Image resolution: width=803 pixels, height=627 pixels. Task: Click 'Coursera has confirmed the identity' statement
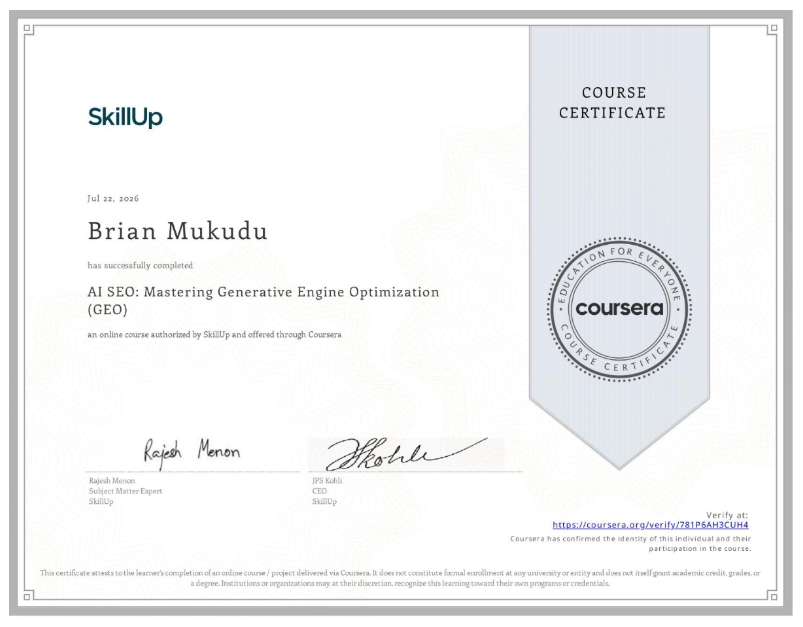coord(630,544)
